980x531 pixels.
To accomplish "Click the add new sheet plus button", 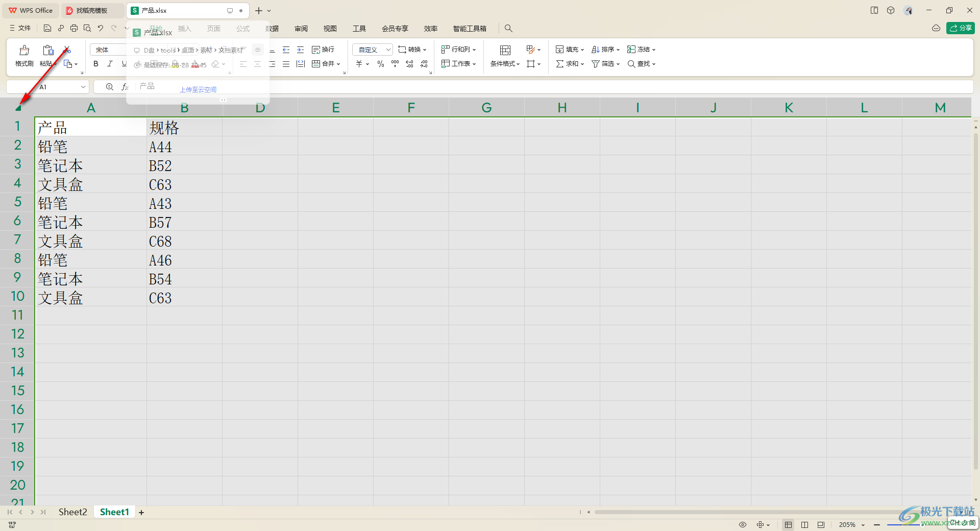I will (141, 513).
